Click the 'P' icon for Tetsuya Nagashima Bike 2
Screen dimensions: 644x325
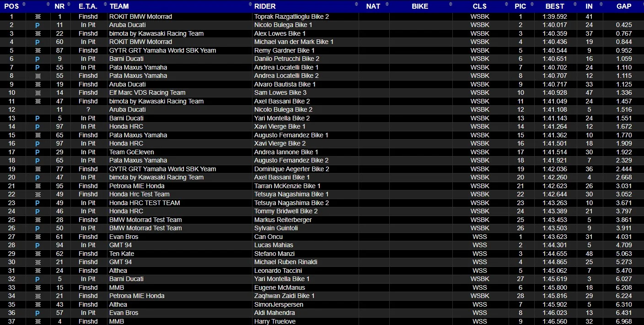tap(38, 203)
